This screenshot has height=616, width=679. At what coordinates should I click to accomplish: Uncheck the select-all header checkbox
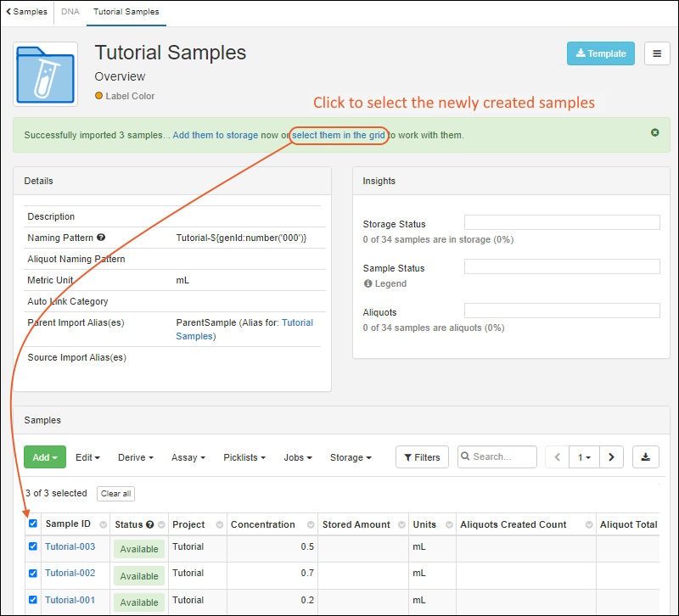33,524
